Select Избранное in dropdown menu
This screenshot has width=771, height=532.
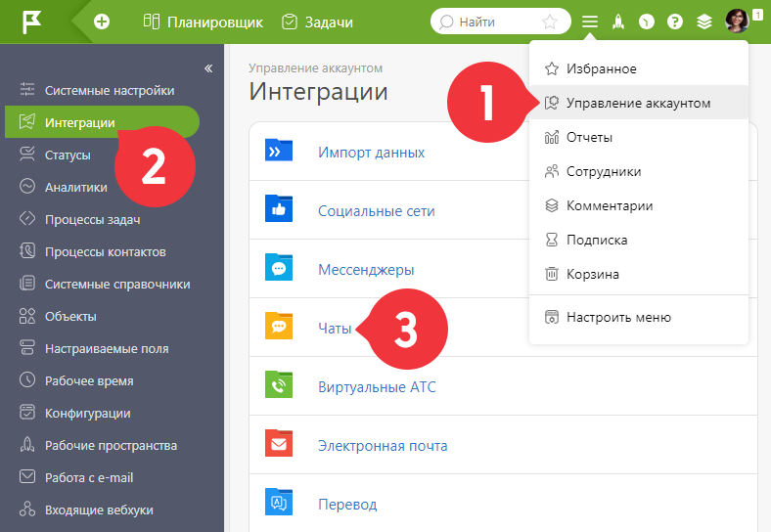(639, 68)
